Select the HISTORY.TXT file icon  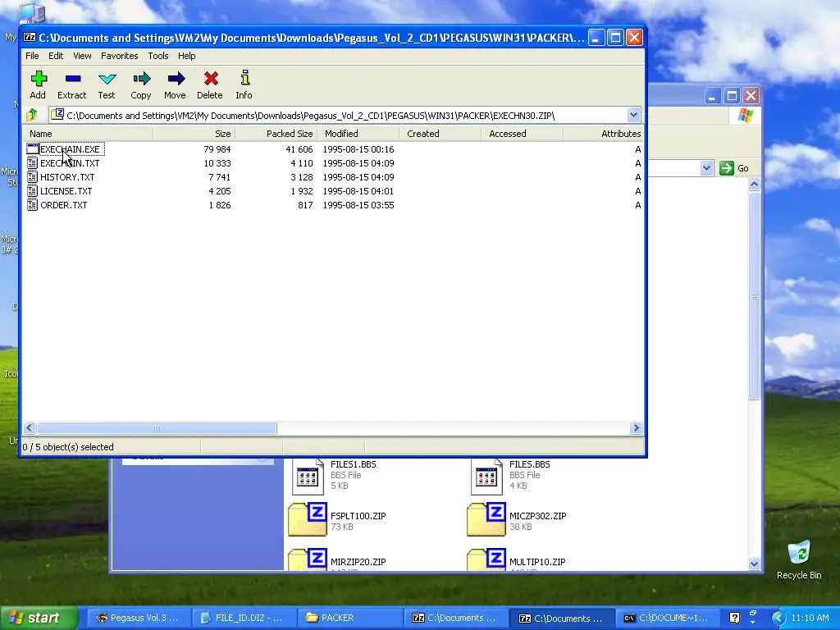32,177
